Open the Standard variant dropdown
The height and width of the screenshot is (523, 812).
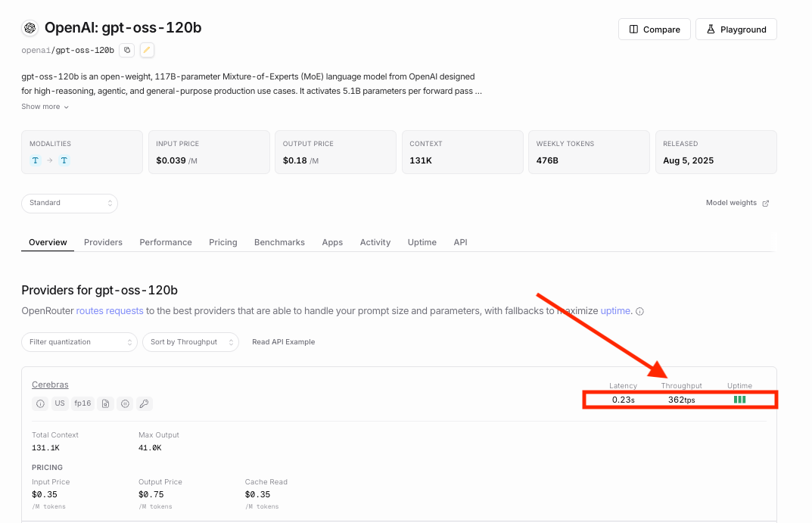70,203
